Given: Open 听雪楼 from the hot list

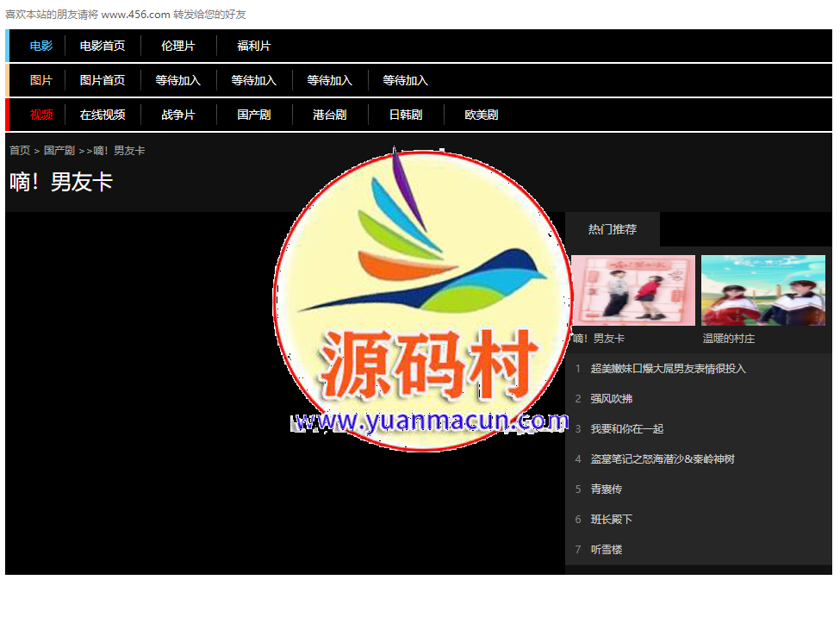Looking at the screenshot, I should click(607, 550).
